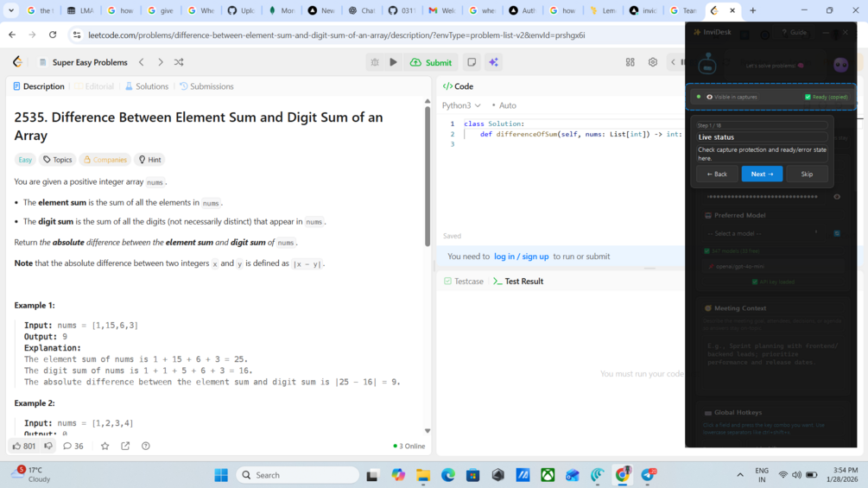Switch to the GitHub Uplc browser tab

tap(241, 10)
